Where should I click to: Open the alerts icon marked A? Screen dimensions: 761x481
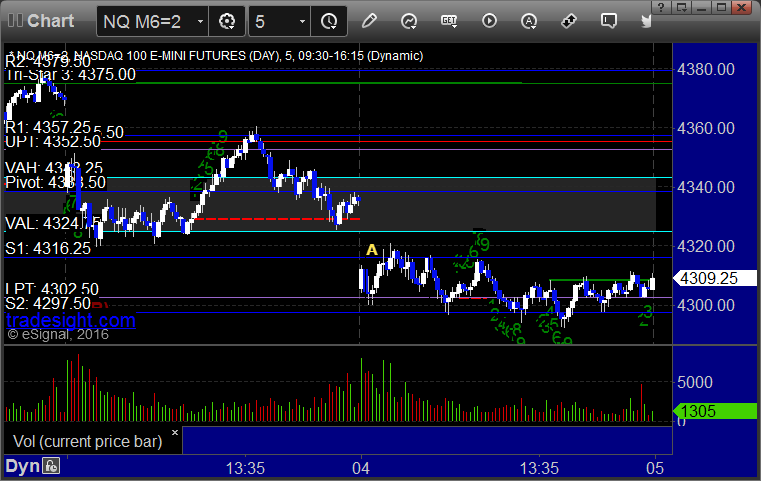tap(529, 21)
